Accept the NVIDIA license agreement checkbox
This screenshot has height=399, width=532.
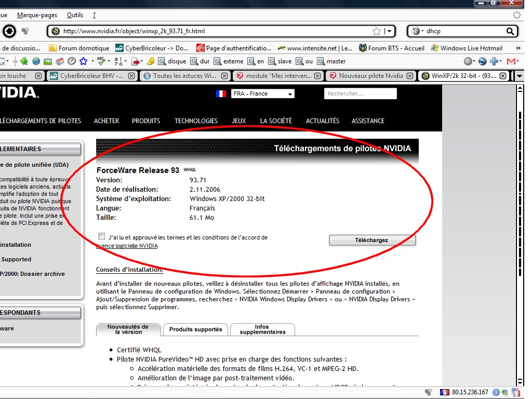pos(101,237)
